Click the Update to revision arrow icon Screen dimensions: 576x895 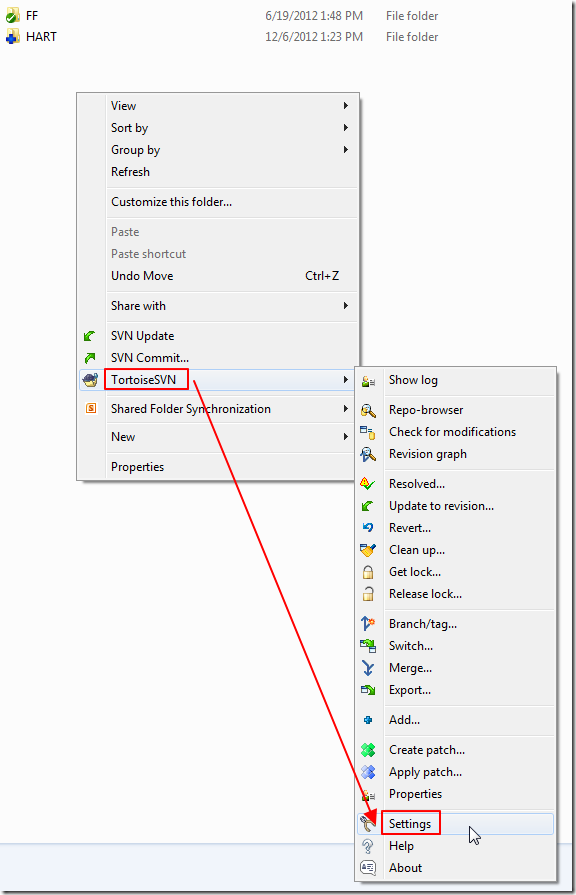tap(368, 506)
